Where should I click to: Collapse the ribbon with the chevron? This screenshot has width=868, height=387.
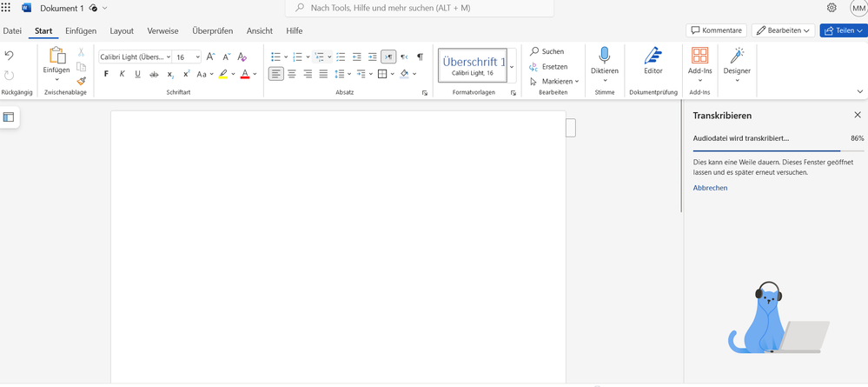click(859, 91)
